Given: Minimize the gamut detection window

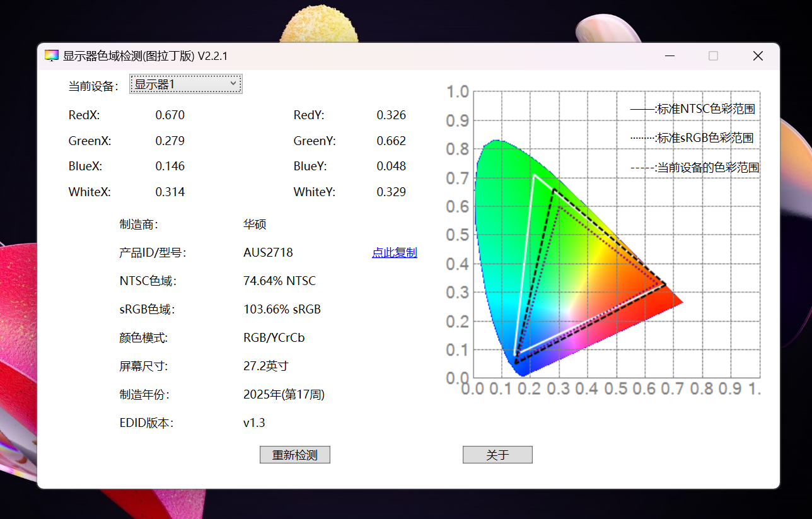Looking at the screenshot, I should 669,56.
